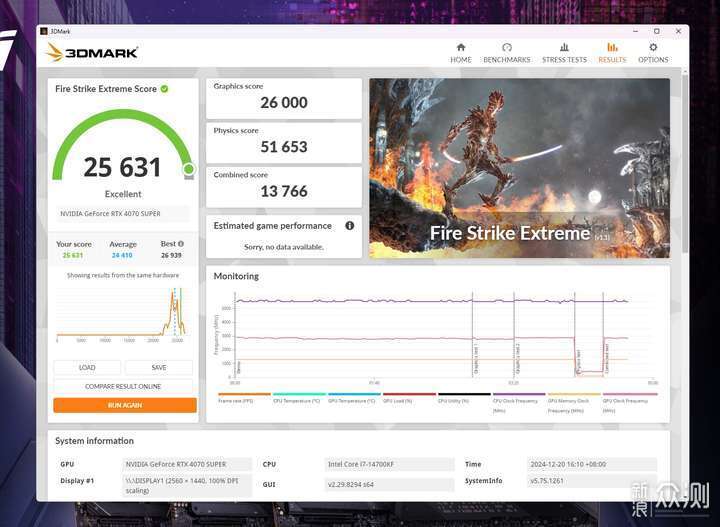Click the green validation checkmark beside score title
Screen dimensions: 720x527
pos(164,89)
